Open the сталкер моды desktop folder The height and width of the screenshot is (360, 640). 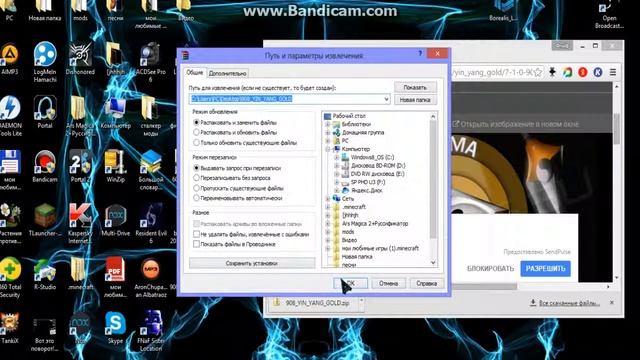(151, 116)
